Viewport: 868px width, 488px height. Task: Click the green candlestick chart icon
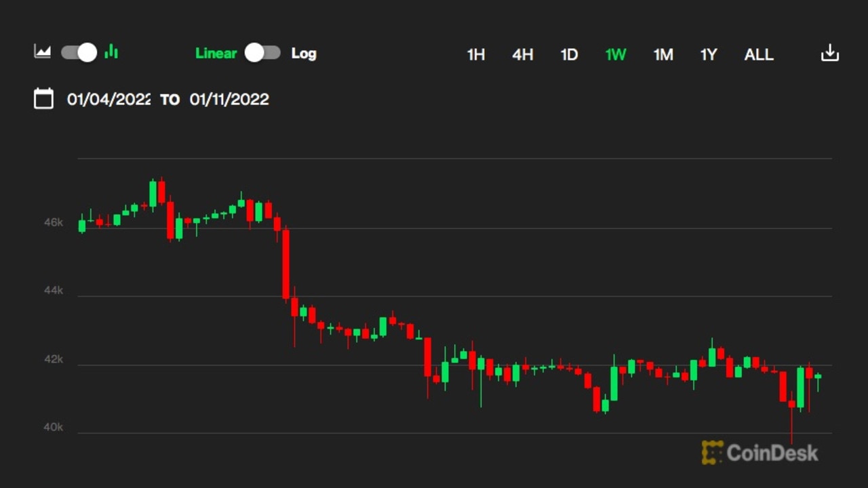click(112, 52)
